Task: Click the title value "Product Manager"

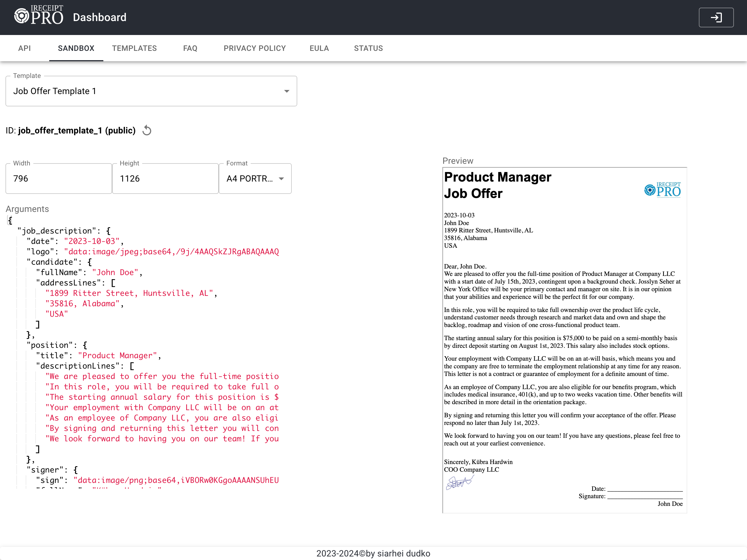Action: [x=118, y=356]
